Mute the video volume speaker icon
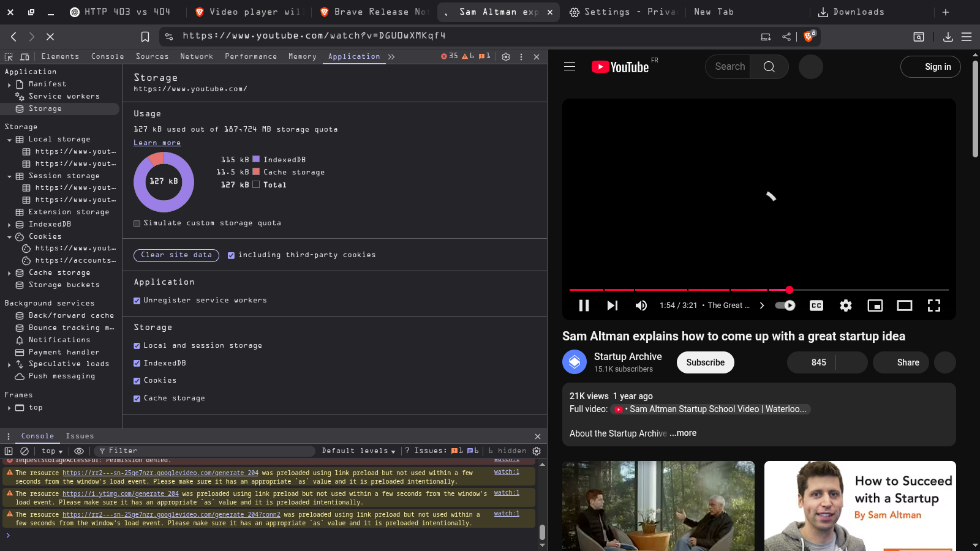Image resolution: width=980 pixels, height=551 pixels. 641,305
